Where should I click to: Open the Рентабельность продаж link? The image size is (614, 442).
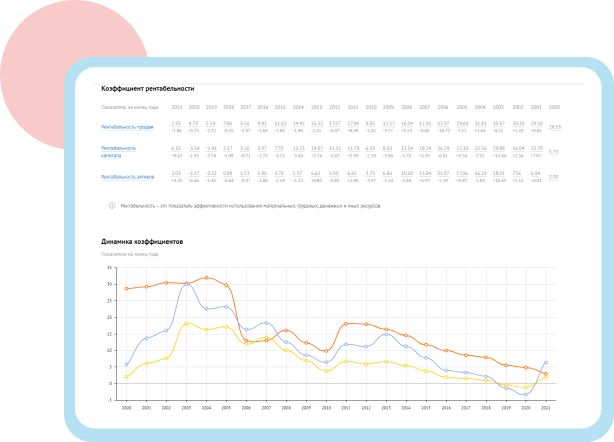click(125, 127)
